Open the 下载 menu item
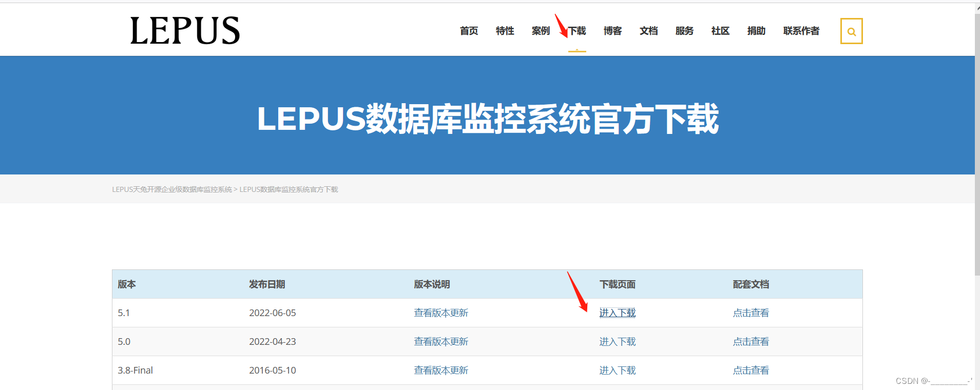 pyautogui.click(x=577, y=31)
